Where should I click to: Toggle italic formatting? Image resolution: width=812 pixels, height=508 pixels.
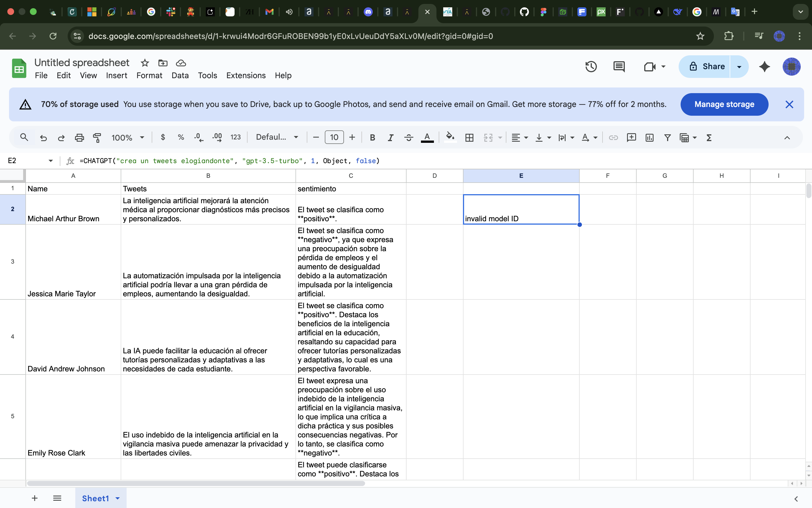coord(390,137)
